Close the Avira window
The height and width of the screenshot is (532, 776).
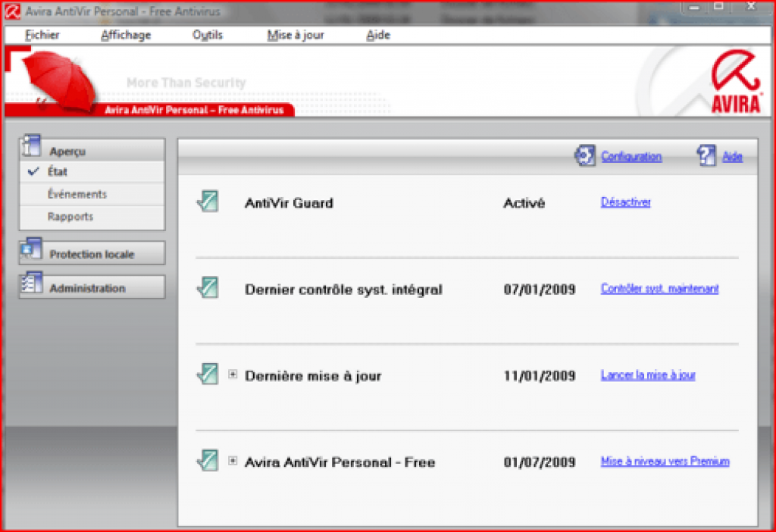(x=751, y=6)
